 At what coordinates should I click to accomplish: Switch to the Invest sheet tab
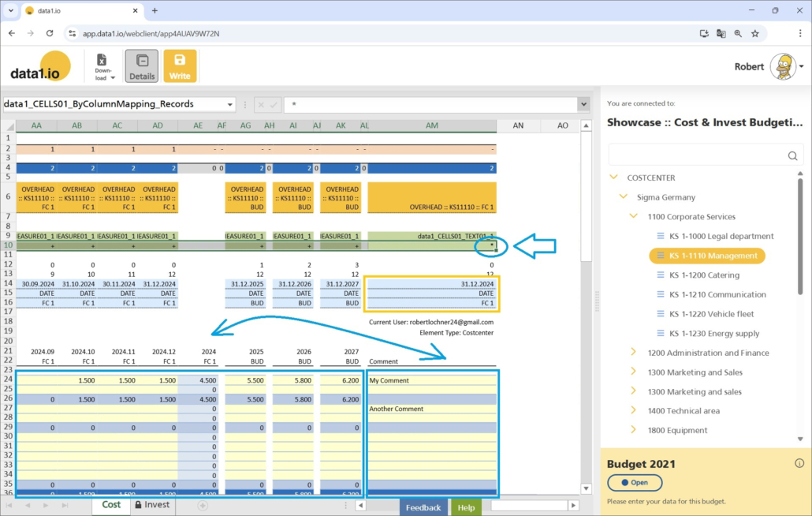click(151, 505)
